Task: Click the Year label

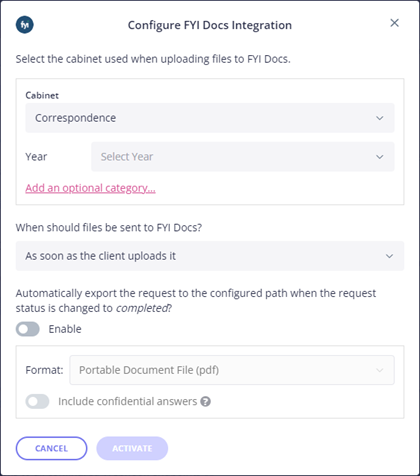Action: click(36, 157)
